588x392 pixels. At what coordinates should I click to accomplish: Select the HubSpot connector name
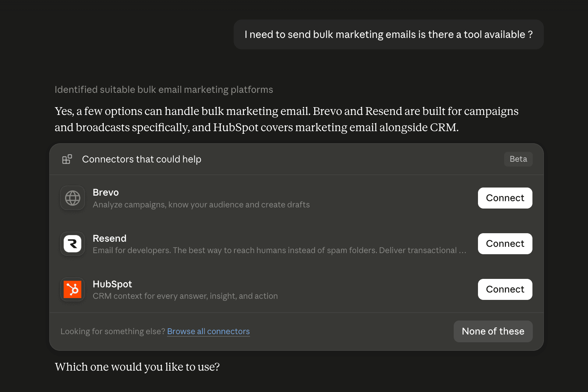point(112,284)
